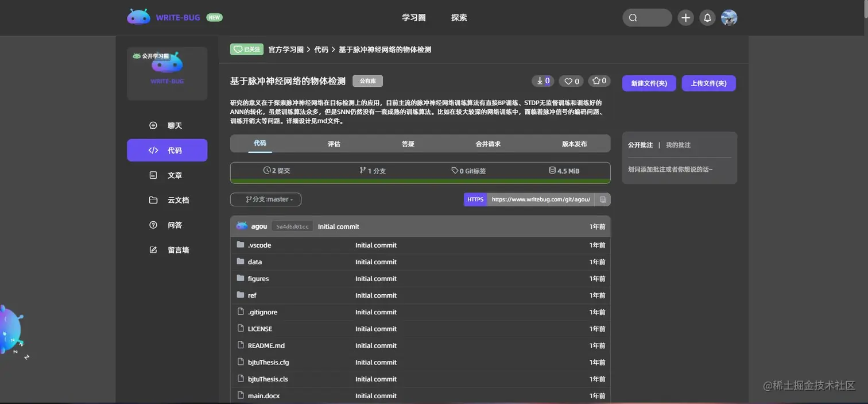Screen dimensions: 868x404
Task: Select 公开批注 tab
Action: (640, 145)
